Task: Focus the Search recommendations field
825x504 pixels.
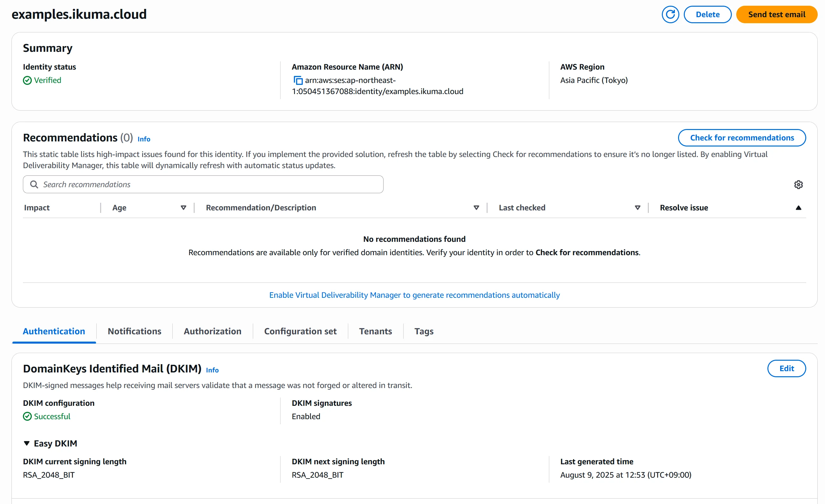Action: [203, 184]
